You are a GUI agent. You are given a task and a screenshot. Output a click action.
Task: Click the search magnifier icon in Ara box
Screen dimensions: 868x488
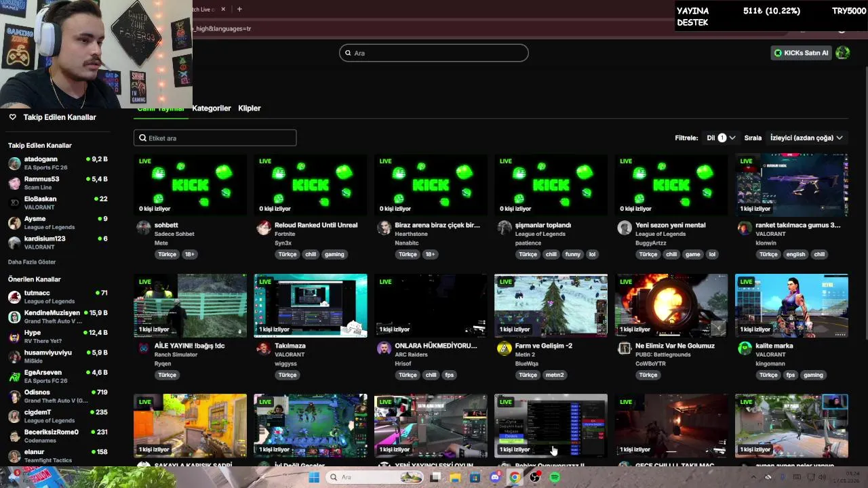click(x=348, y=53)
